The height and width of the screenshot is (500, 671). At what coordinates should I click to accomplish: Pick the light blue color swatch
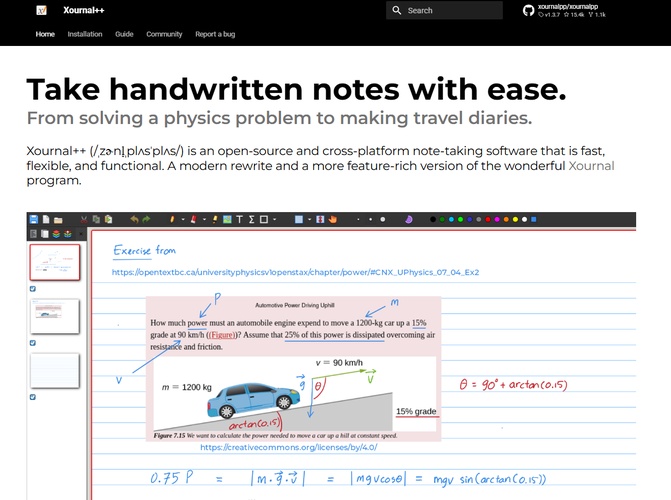click(451, 220)
